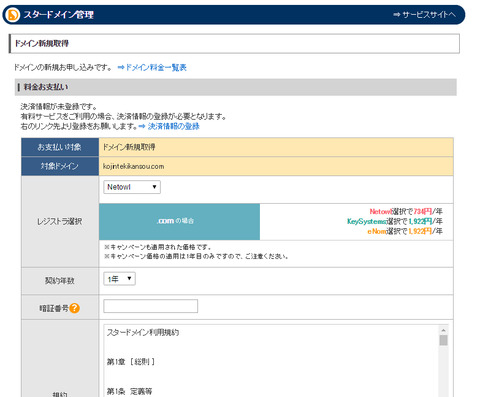The image size is (480, 397).
Task: Click the Star Domain orange logo icon
Action: coord(13,15)
